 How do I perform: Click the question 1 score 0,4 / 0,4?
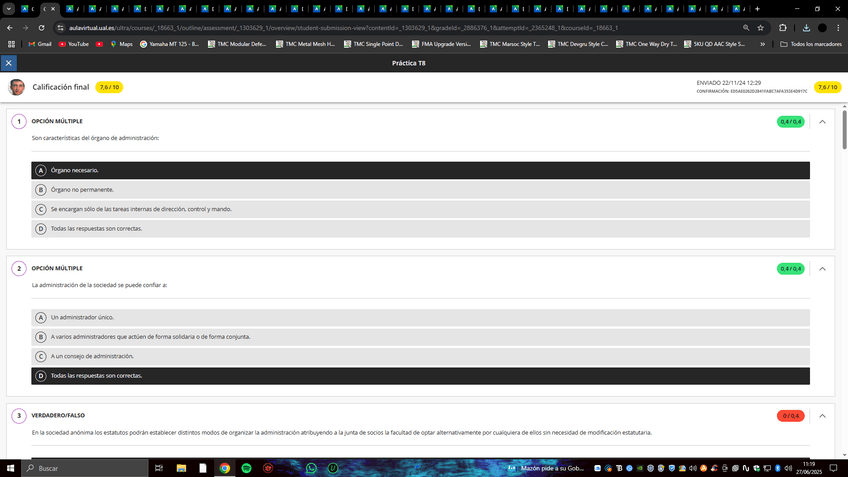pyautogui.click(x=791, y=122)
